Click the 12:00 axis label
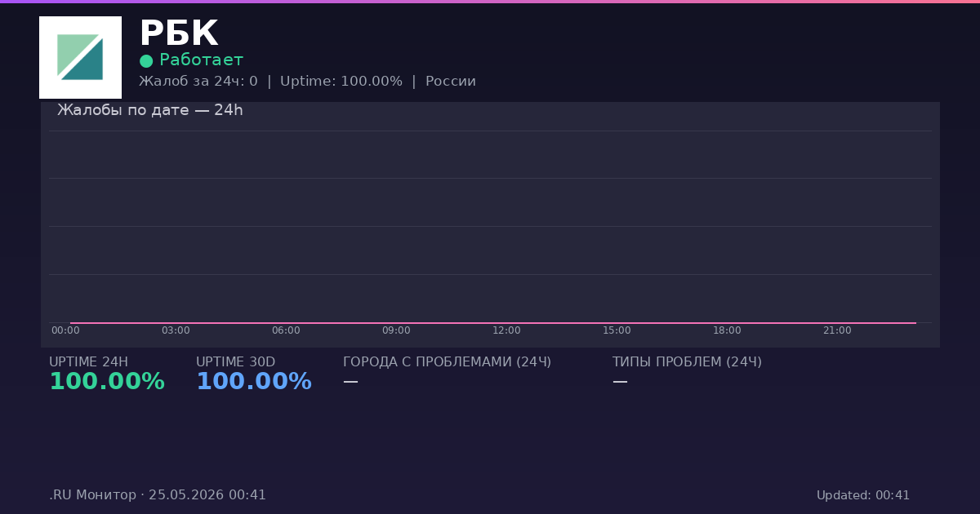This screenshot has height=514, width=980. click(x=506, y=330)
